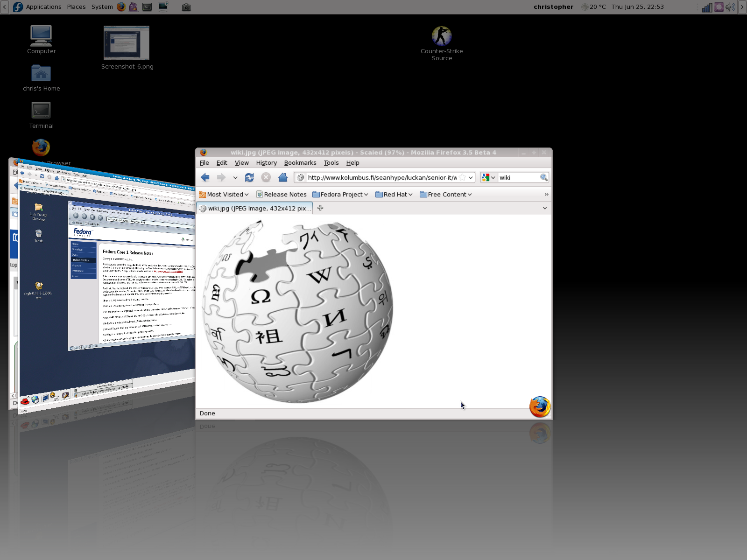This screenshot has height=560, width=747.
Task: Reload the page with the refresh icon
Action: 249,177
